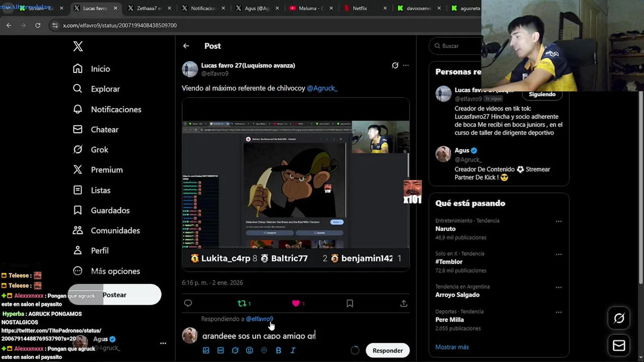Open Listas in the sidebar
Screen dimensions: 644x362
coord(92,190)
